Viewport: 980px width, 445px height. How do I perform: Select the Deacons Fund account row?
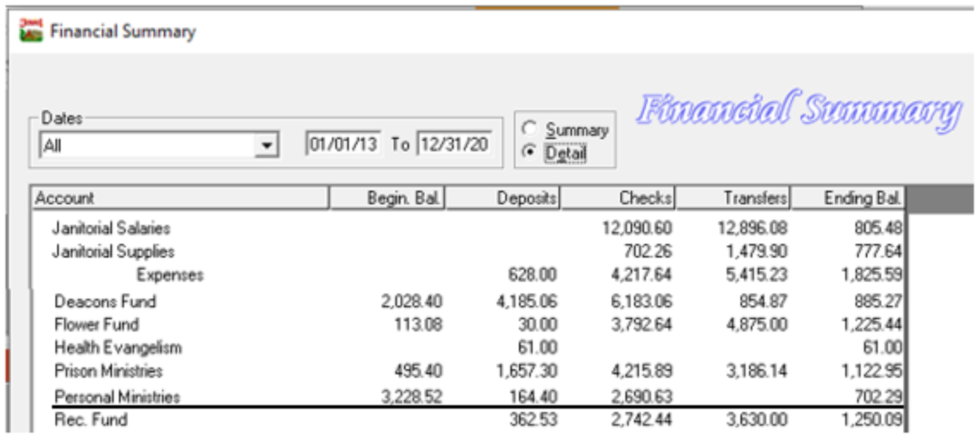[105, 301]
